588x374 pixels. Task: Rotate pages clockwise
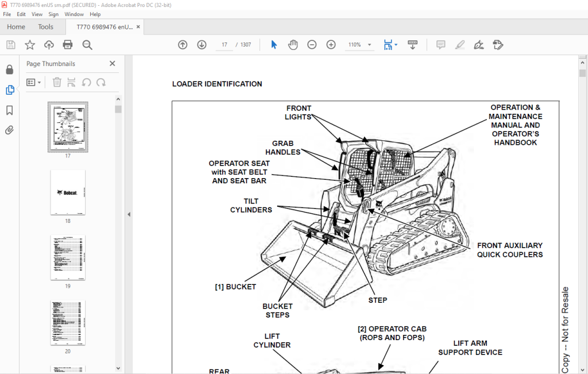coord(101,82)
